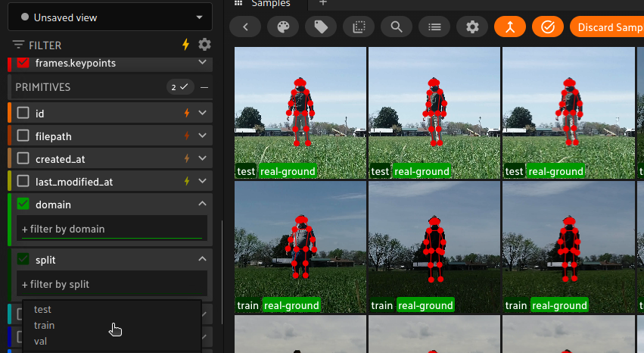This screenshot has width=644, height=353.
Task: Open third test real-ground sample thumbnail
Action: pos(568,113)
